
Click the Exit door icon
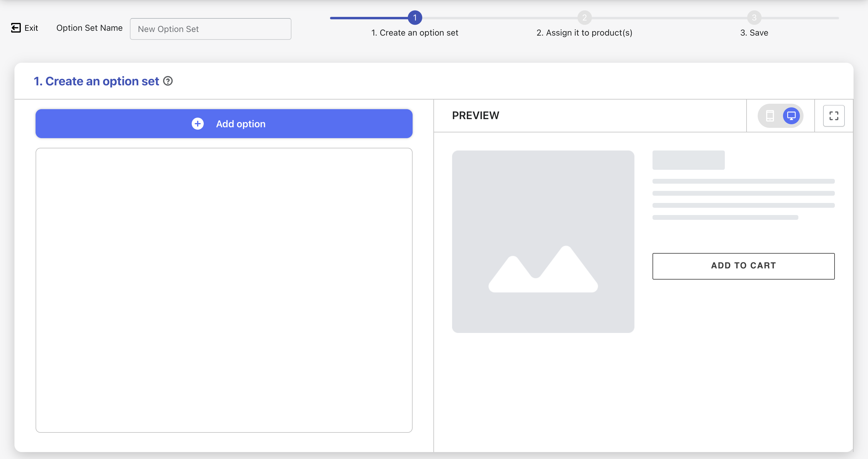click(15, 28)
